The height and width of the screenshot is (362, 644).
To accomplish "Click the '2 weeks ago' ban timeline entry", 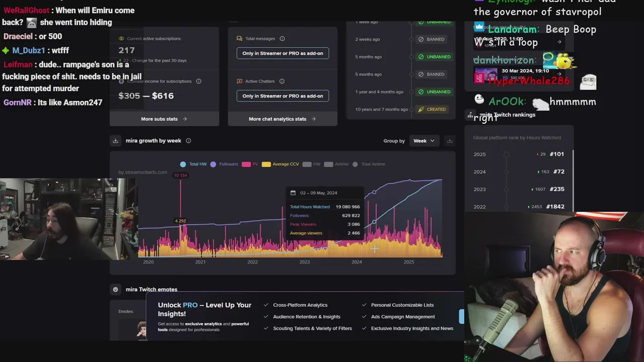I will click(367, 39).
